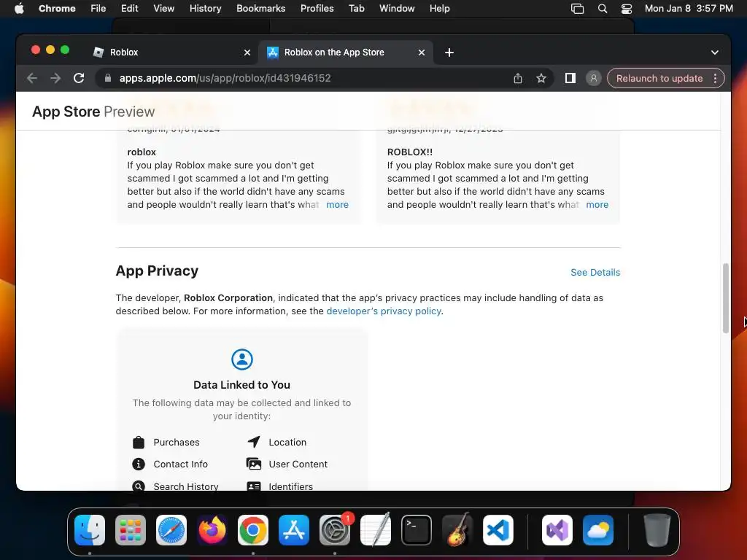This screenshot has height=560, width=747.
Task: Open a new tab with plus button
Action: [449, 52]
